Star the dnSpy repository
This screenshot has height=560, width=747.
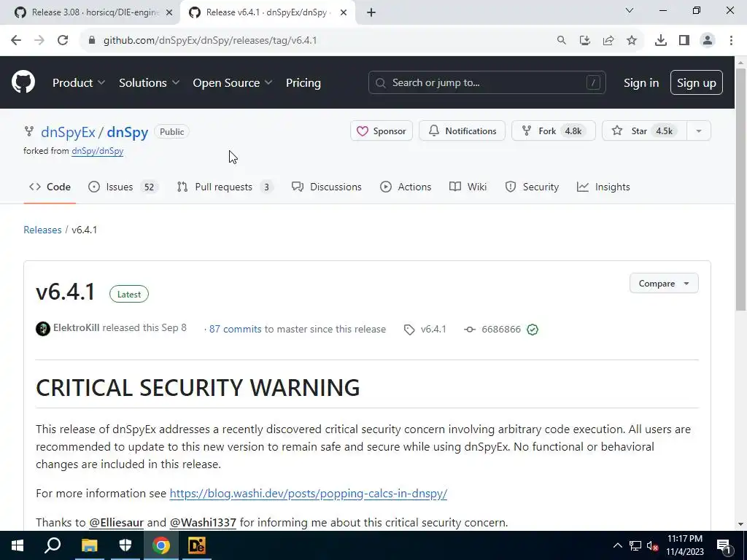(x=645, y=131)
